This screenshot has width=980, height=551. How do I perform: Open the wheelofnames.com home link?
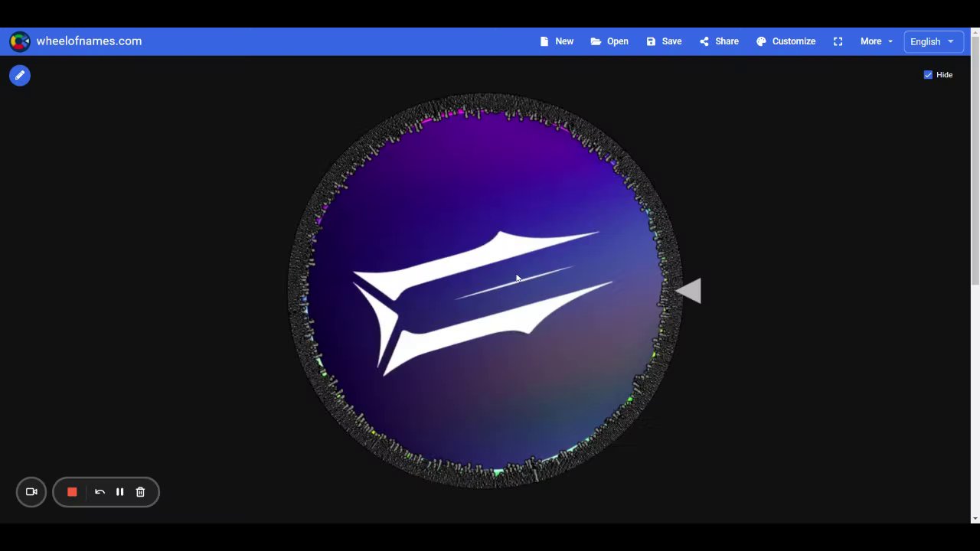point(89,41)
